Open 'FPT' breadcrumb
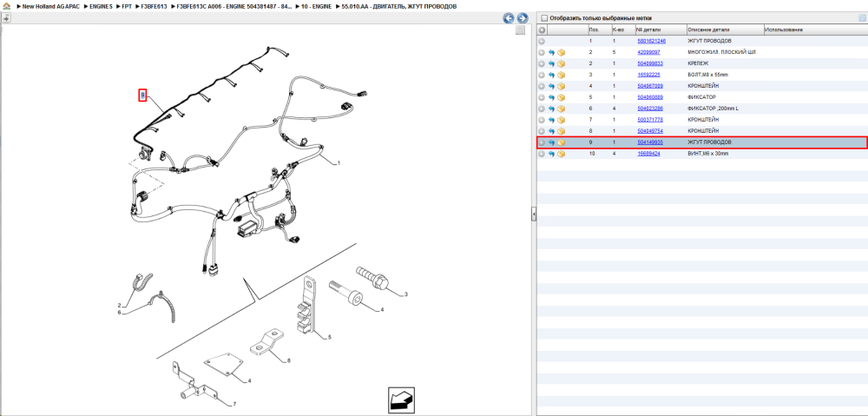 point(126,6)
